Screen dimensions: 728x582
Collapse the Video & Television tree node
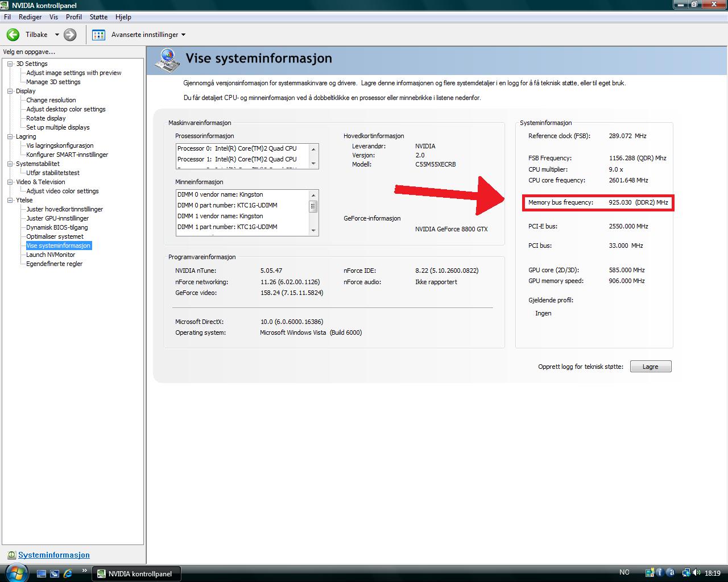[10, 182]
